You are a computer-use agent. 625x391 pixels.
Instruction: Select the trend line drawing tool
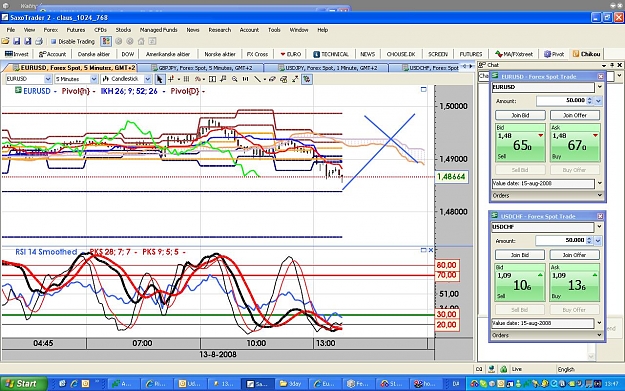point(257,79)
